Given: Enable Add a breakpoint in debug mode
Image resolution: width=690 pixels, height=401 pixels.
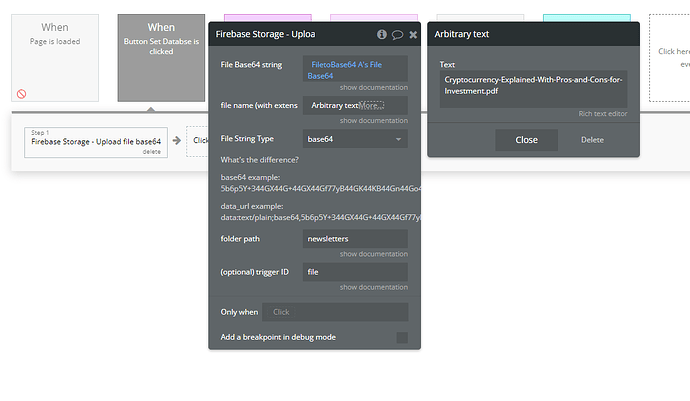Looking at the screenshot, I should coord(402,338).
